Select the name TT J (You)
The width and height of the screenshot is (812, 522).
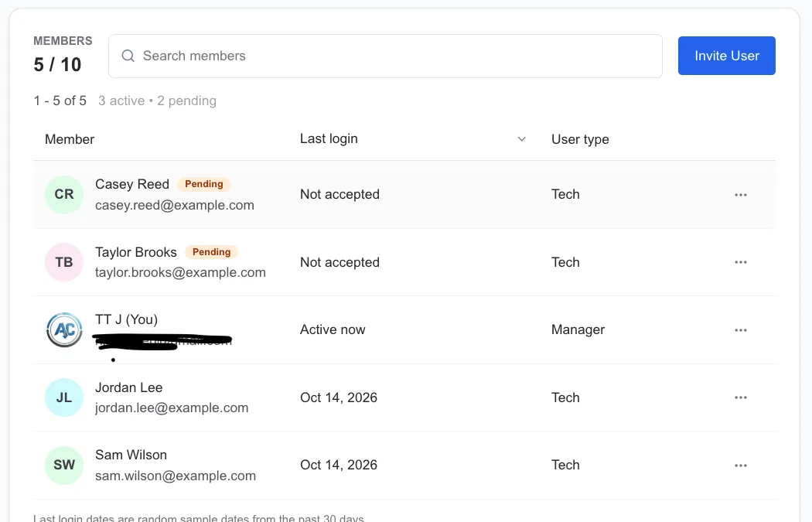click(x=126, y=319)
